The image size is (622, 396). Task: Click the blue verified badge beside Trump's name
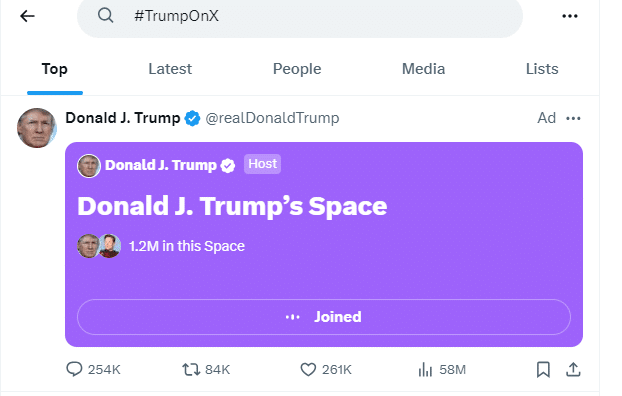(x=192, y=119)
